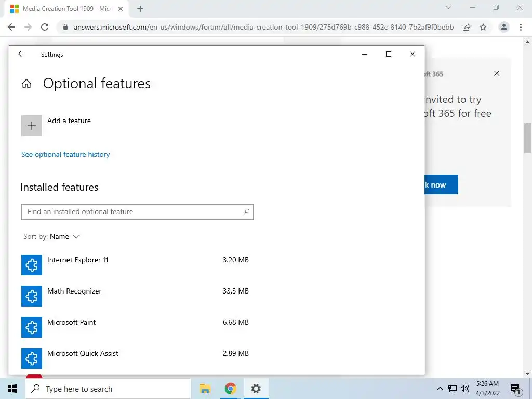The height and width of the screenshot is (399, 532).
Task: Open the Chrome profile avatar
Action: point(504,27)
